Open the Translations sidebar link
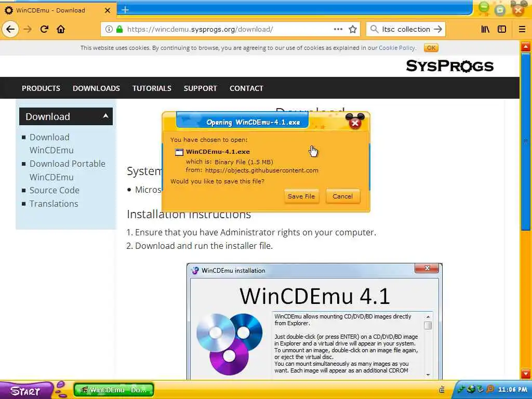The image size is (532, 399). click(54, 204)
